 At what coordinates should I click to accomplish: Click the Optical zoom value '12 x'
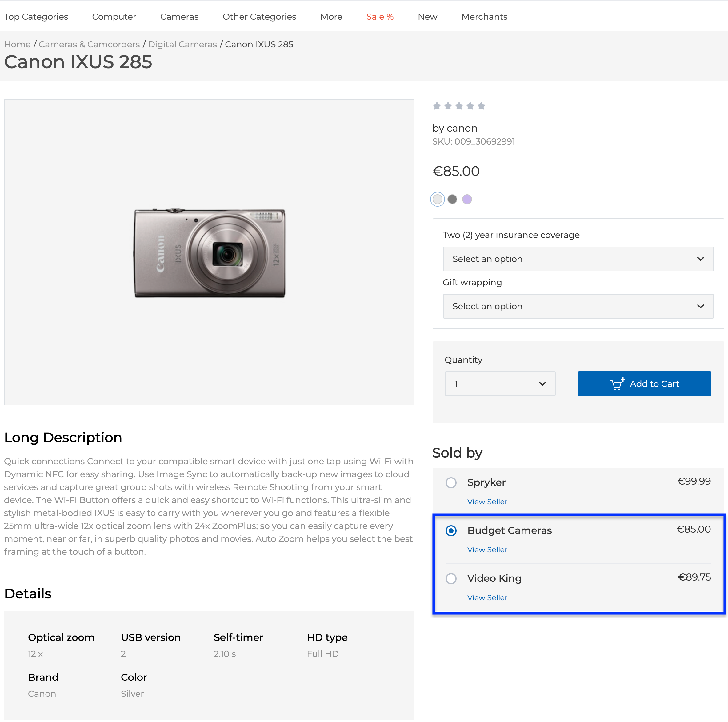[x=35, y=654]
